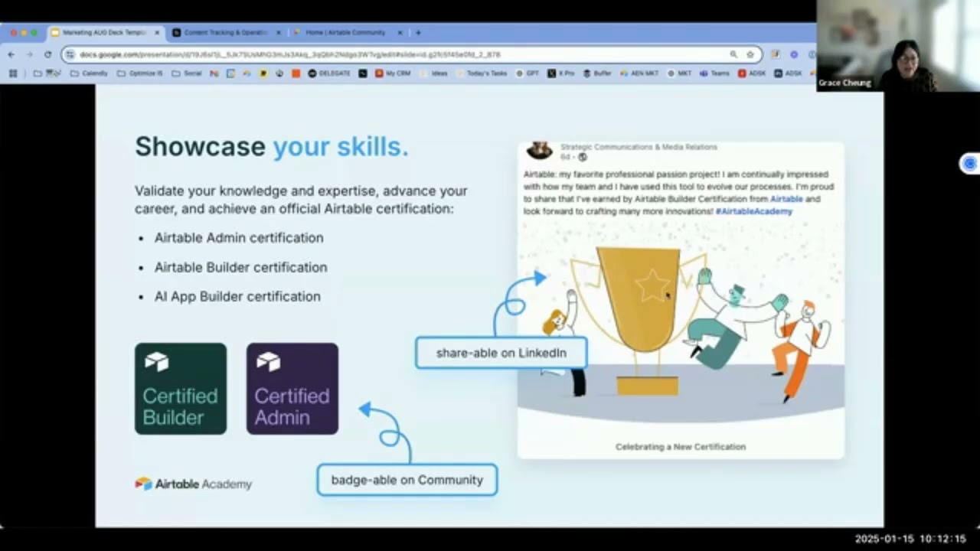Click the notepad extension icon in toolbar
The width and height of the screenshot is (980, 551).
pyautogui.click(x=776, y=54)
